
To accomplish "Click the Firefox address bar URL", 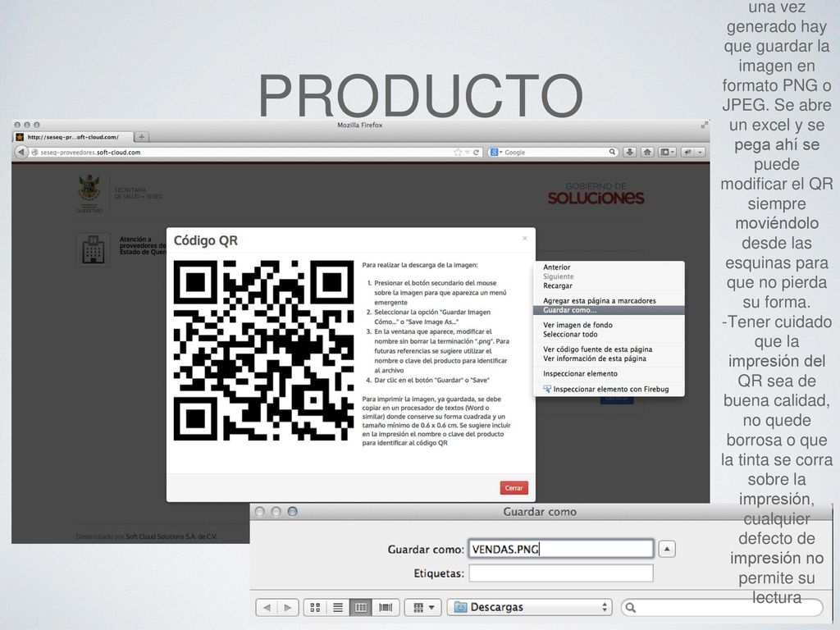I will 90,152.
